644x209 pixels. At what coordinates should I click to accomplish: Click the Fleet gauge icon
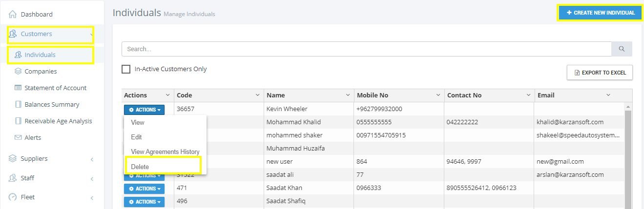(x=13, y=197)
